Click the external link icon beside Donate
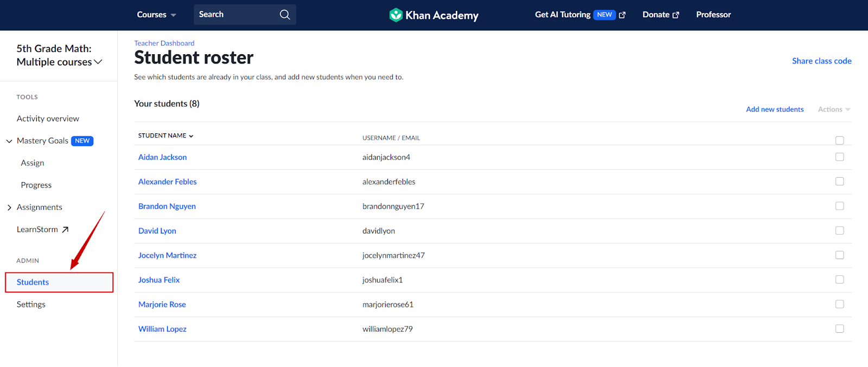868x367 pixels. pyautogui.click(x=676, y=15)
